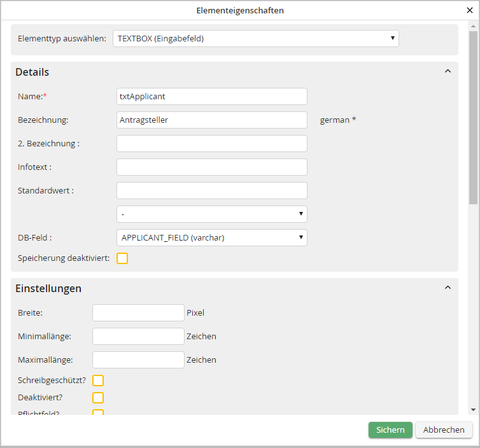
Task: Close the Elementeigenschaften dialog
Action: click(470, 10)
